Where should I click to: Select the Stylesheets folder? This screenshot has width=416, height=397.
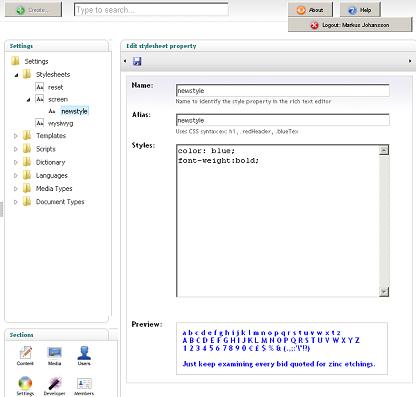click(53, 74)
